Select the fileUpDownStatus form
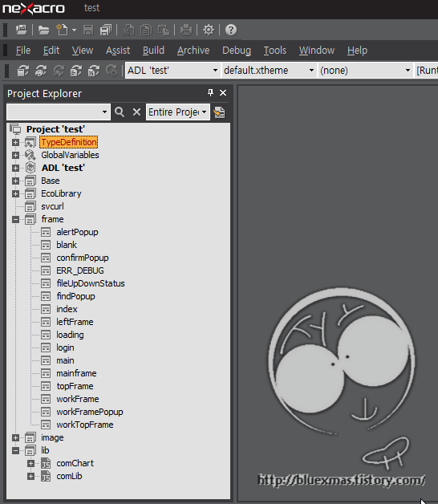The image size is (438, 504). point(91,283)
